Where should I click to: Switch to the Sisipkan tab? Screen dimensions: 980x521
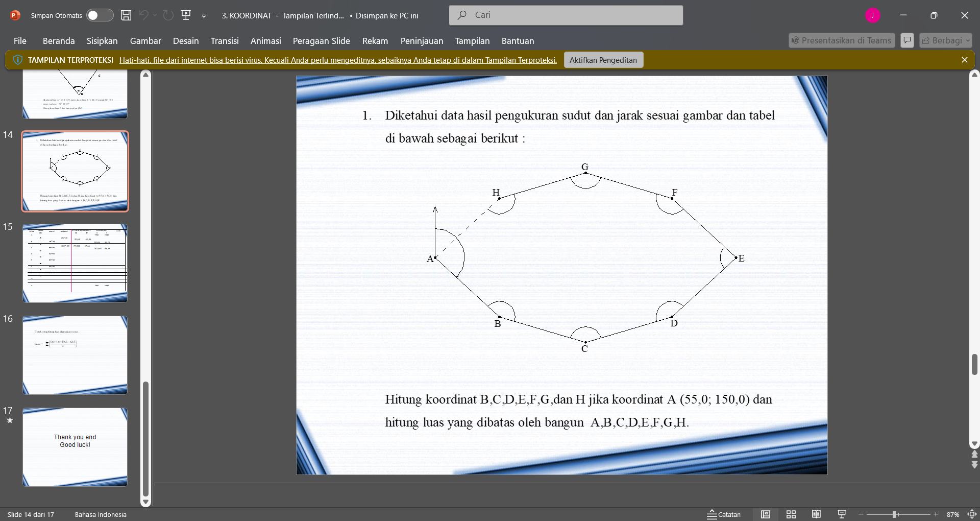pos(102,41)
